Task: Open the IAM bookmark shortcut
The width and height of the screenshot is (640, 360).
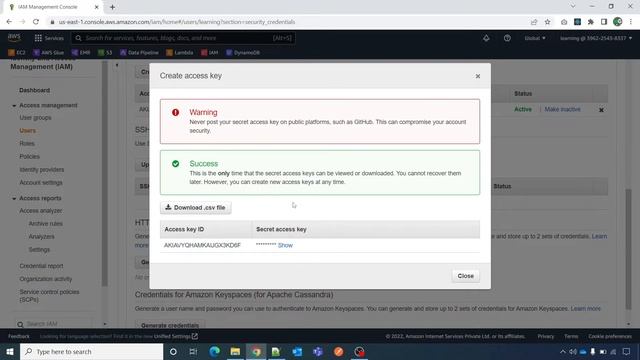Action: coord(209,53)
